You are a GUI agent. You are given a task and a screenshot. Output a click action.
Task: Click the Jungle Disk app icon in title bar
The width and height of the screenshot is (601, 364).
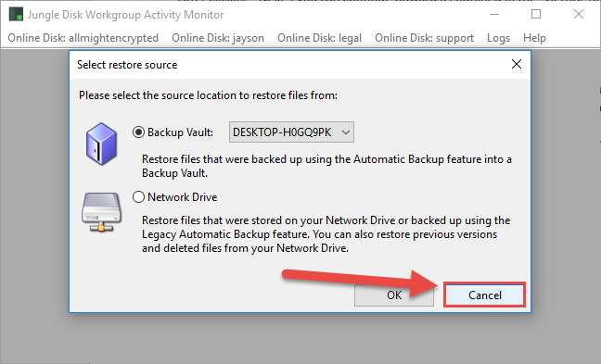coord(16,15)
